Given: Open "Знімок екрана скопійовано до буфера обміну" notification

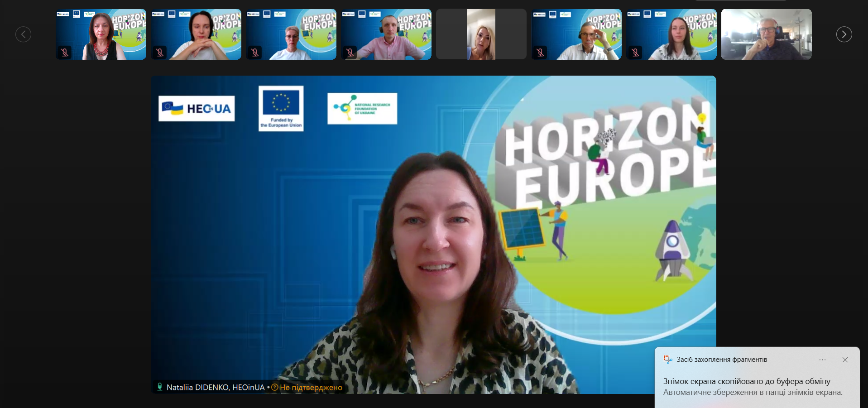Looking at the screenshot, I should tap(747, 381).
